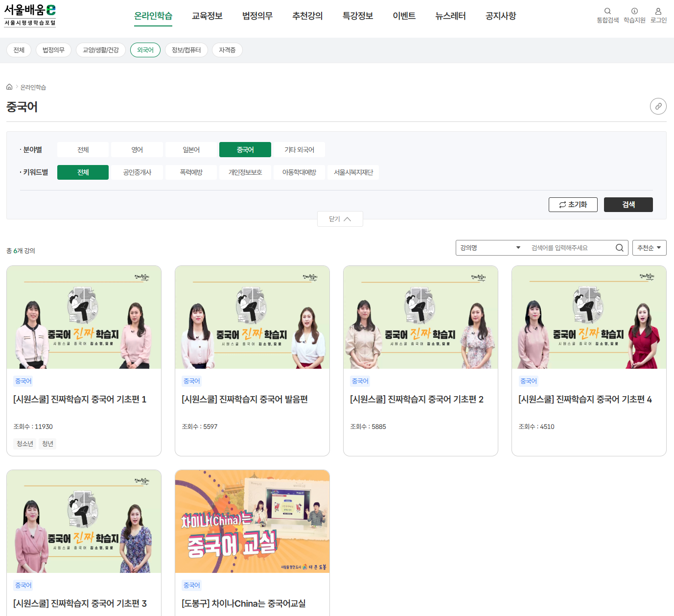Select the 교양/생활/건강 category pill
This screenshot has height=616, width=674.
click(101, 50)
